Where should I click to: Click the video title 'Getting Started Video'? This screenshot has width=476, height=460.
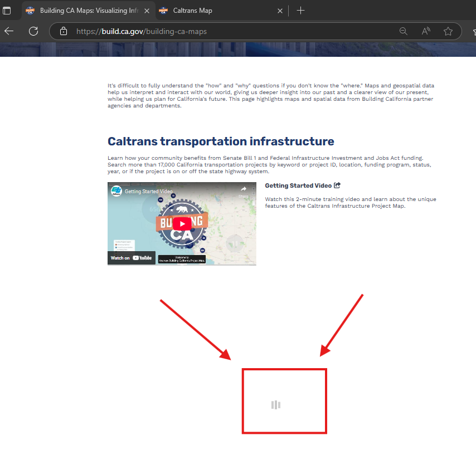[148, 192]
